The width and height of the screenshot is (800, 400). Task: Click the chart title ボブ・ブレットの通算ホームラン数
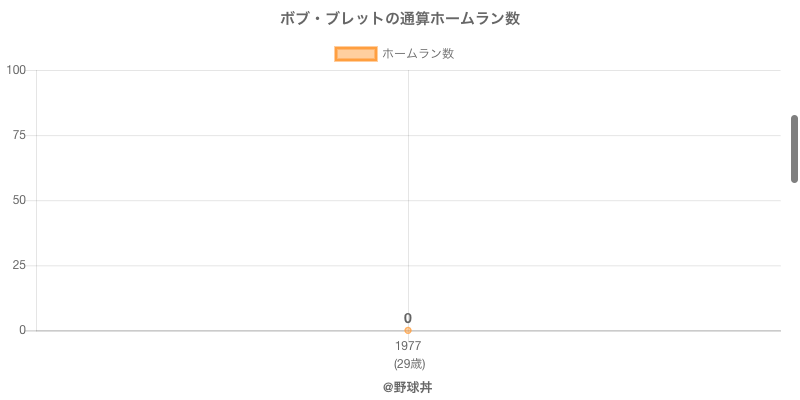coord(400,19)
